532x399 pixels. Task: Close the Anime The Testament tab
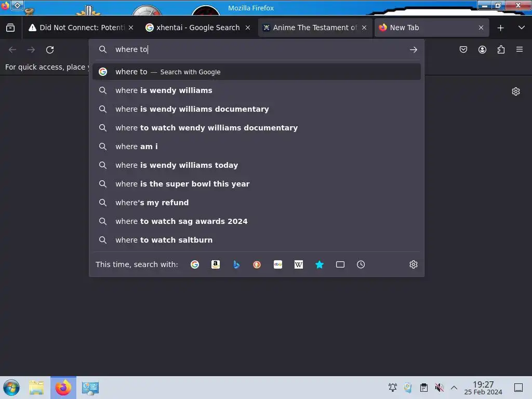pyautogui.click(x=364, y=28)
